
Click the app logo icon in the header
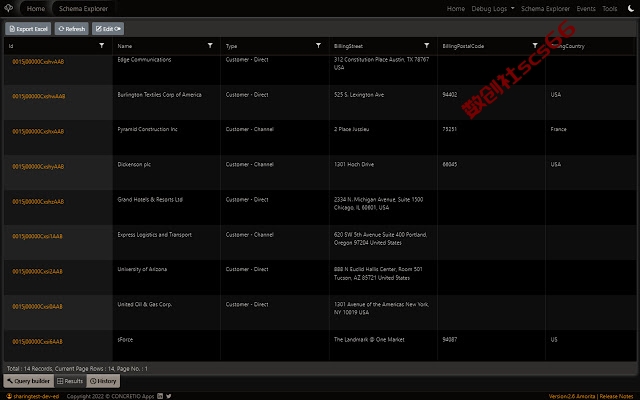tap(9, 8)
